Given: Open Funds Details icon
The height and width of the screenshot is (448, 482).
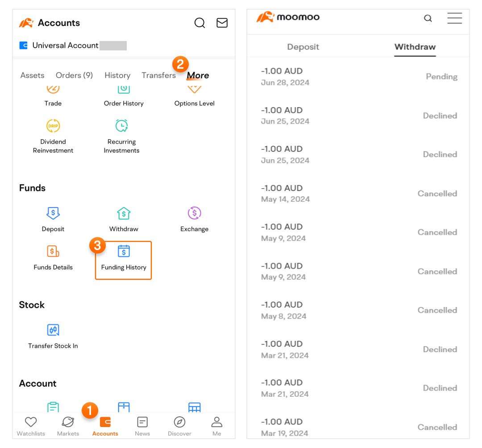Looking at the screenshot, I should pos(53,252).
